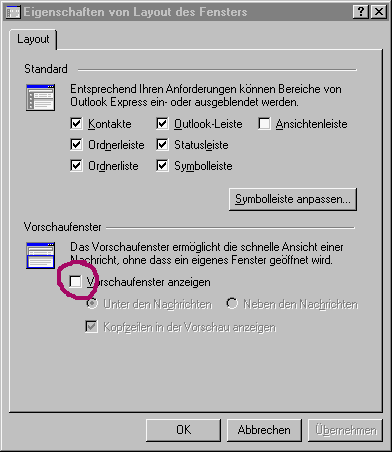Click the Vorschaufenster preview pane icon
The image size is (392, 452).
click(x=40, y=256)
